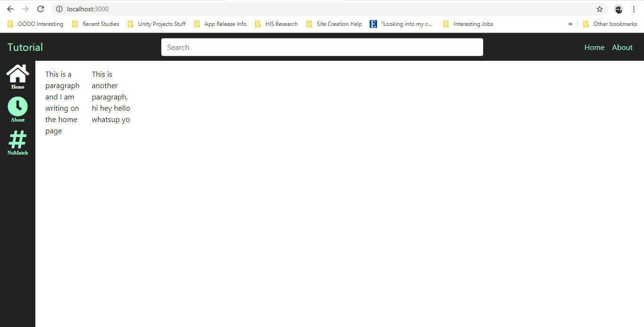View site information icon in address bar

click(59, 9)
